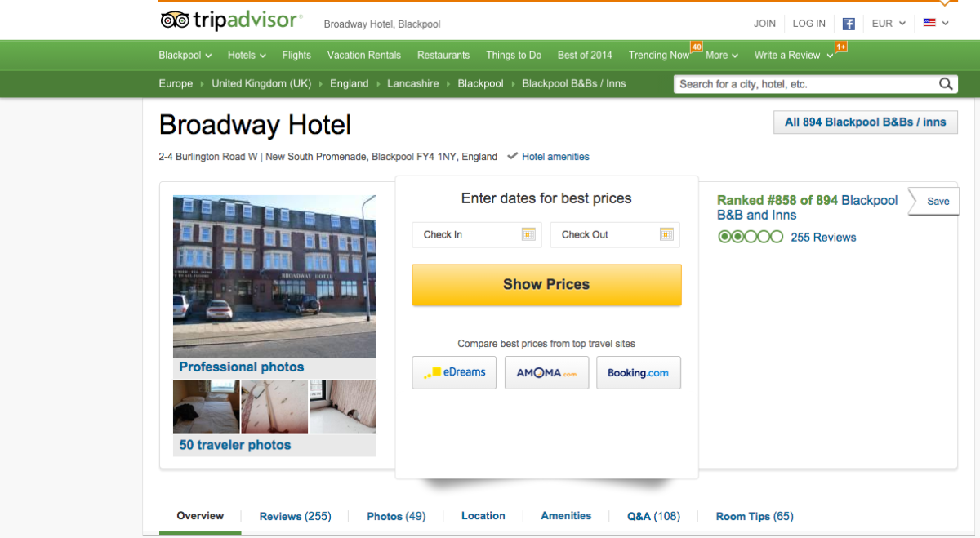This screenshot has height=538, width=980.
Task: Click the Show Prices button
Action: [x=546, y=285]
